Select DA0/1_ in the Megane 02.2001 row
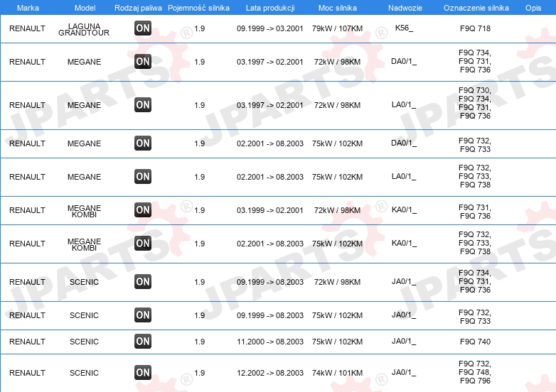This screenshot has height=392, width=556. tap(404, 143)
